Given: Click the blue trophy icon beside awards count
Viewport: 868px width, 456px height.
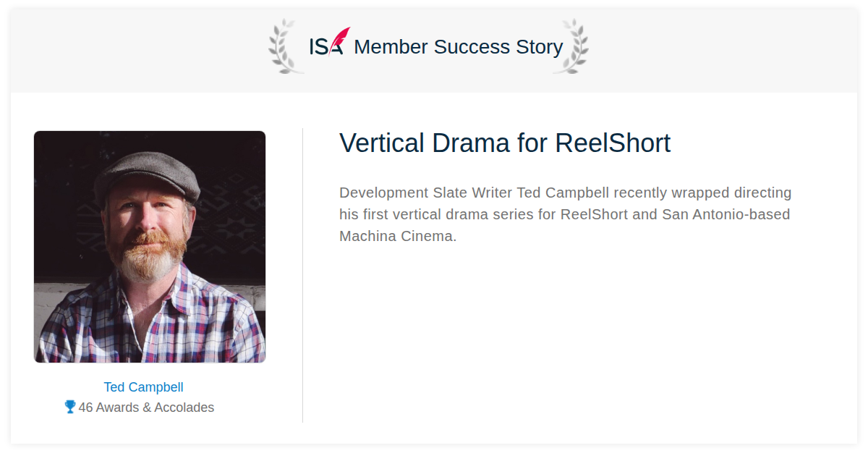Looking at the screenshot, I should click(x=70, y=407).
